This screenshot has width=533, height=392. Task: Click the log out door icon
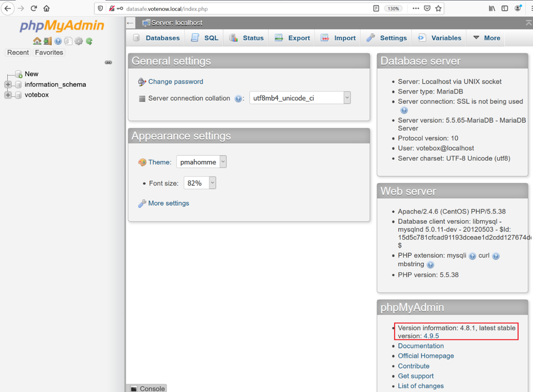coord(48,41)
